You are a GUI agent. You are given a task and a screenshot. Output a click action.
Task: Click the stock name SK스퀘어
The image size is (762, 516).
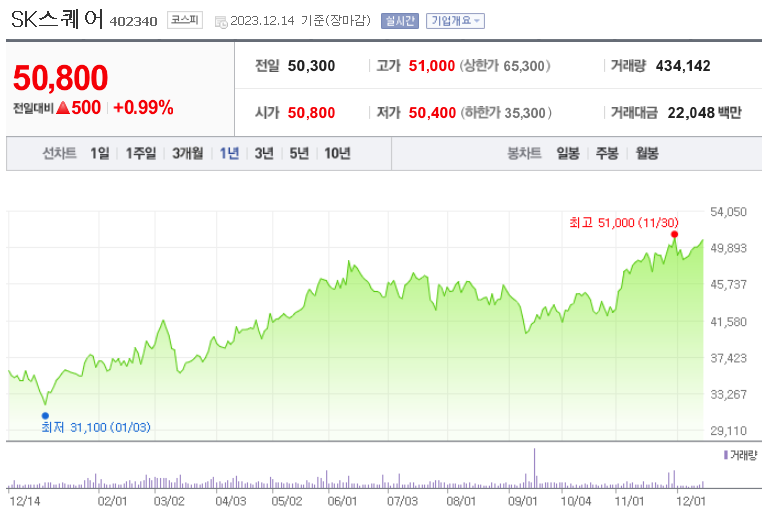pyautogui.click(x=57, y=19)
